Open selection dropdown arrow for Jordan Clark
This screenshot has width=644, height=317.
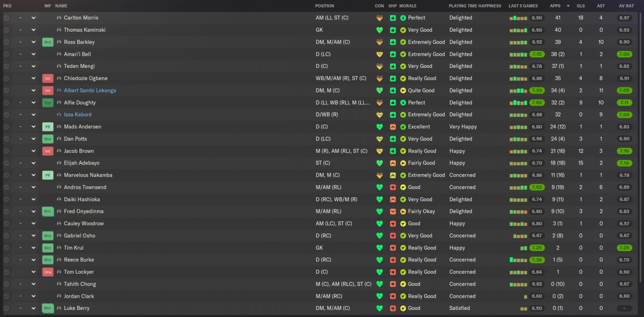click(34, 296)
